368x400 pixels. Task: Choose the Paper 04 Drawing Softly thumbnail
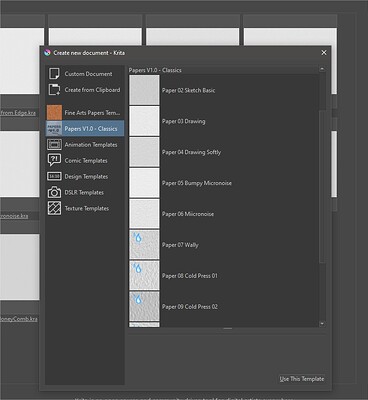(144, 152)
